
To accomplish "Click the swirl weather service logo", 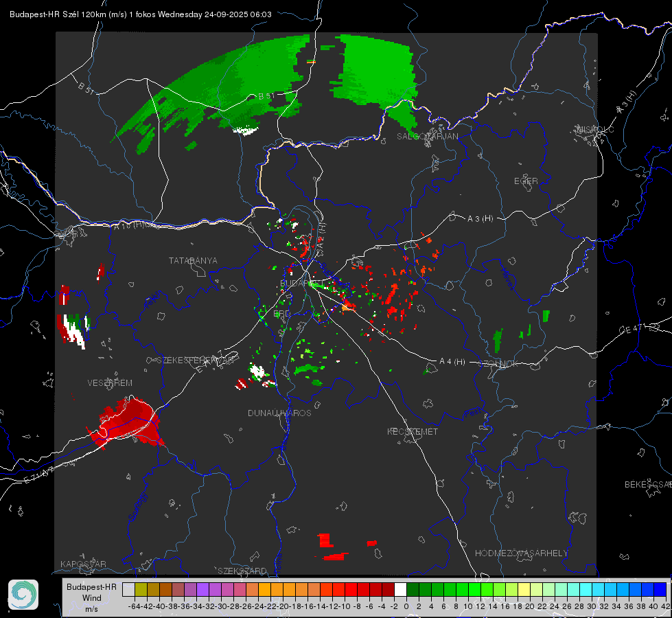I will pos(23,595).
